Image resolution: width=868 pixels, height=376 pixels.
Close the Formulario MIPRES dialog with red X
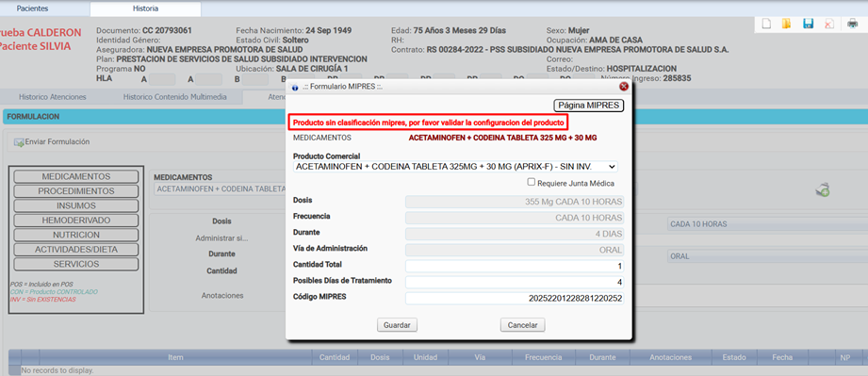point(624,87)
